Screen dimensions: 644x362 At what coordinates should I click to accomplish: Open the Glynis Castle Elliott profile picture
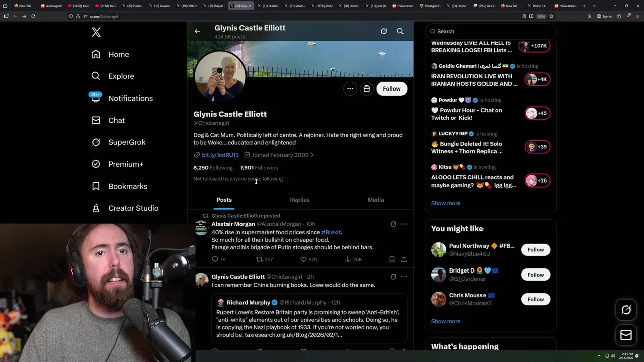coord(220,76)
